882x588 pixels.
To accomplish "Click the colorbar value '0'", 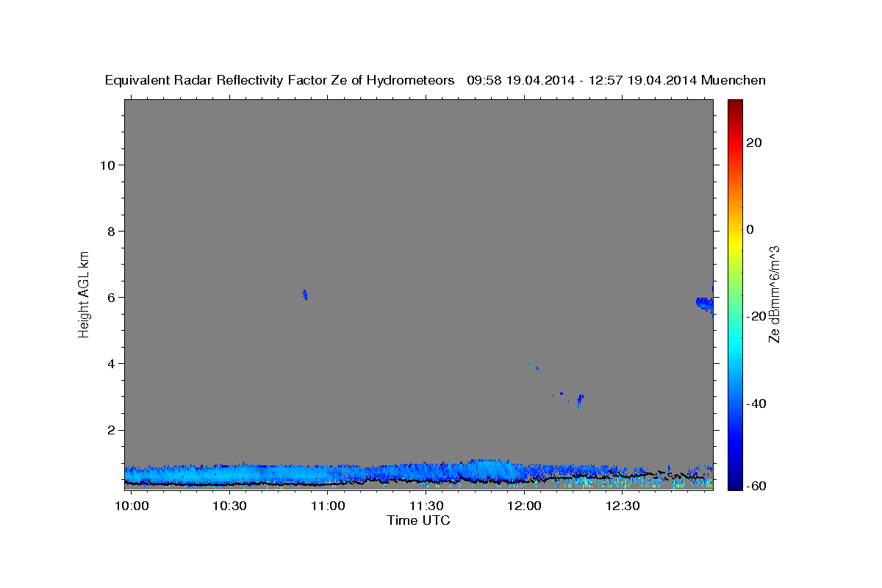I will click(x=750, y=229).
